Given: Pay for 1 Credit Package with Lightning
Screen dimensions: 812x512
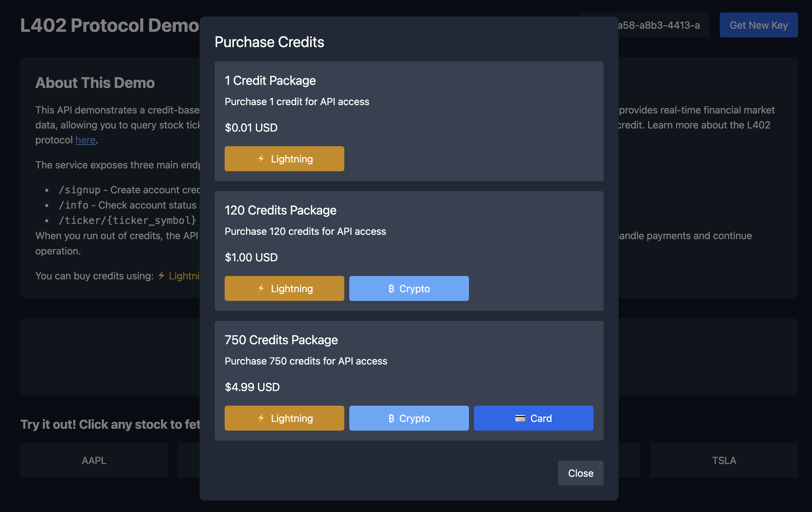Looking at the screenshot, I should 284,159.
